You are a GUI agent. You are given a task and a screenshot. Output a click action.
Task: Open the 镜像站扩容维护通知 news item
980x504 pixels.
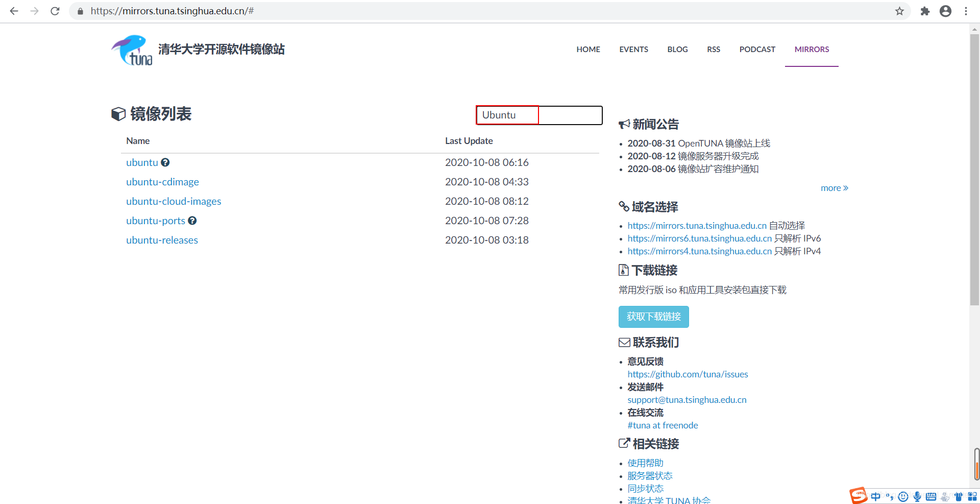click(718, 169)
